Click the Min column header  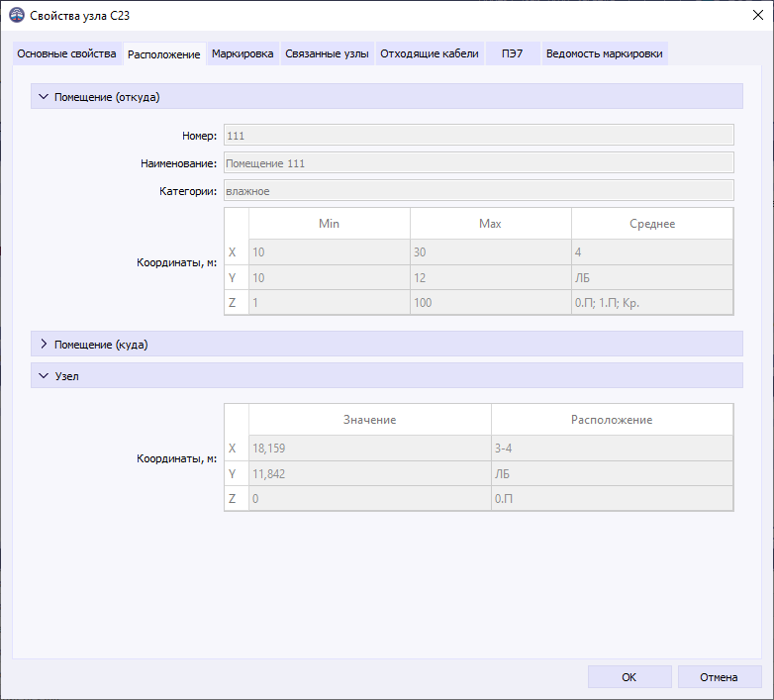coord(330,224)
